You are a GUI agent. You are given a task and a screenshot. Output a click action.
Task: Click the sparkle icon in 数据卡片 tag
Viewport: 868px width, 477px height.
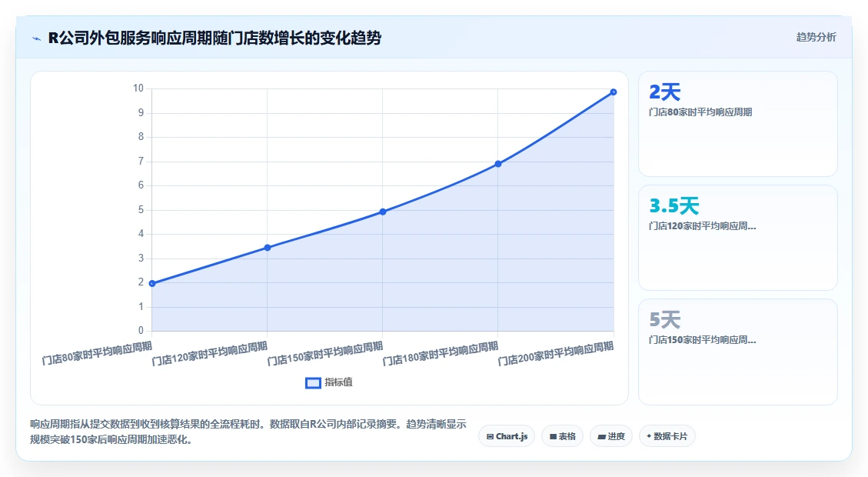click(649, 436)
